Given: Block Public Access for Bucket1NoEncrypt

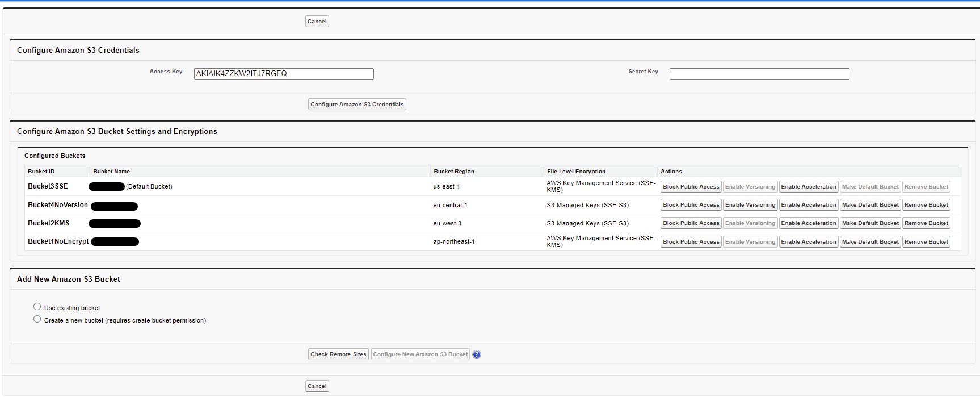Looking at the screenshot, I should 691,242.
